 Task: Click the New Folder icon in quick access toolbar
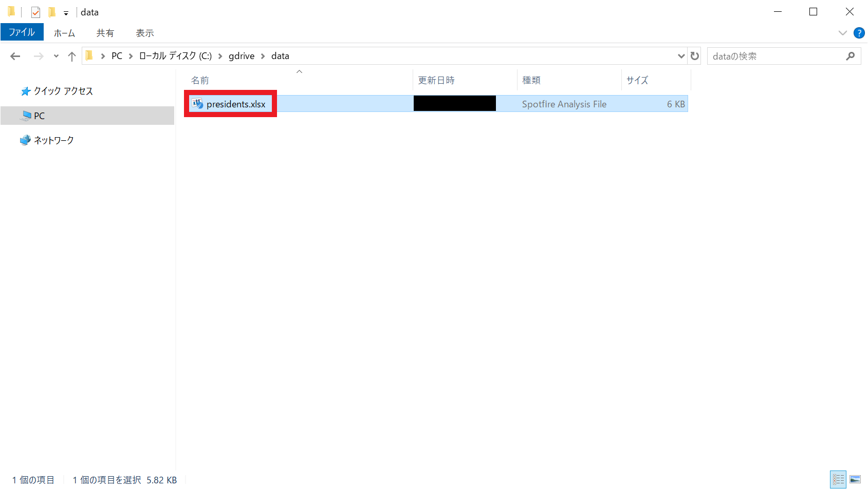52,12
